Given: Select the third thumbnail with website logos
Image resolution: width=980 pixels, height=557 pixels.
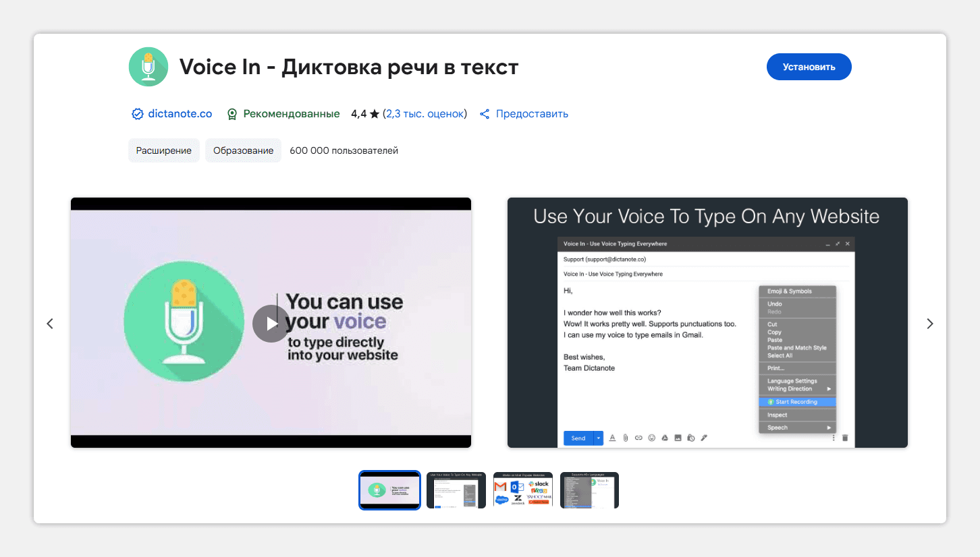Looking at the screenshot, I should pyautogui.click(x=523, y=490).
